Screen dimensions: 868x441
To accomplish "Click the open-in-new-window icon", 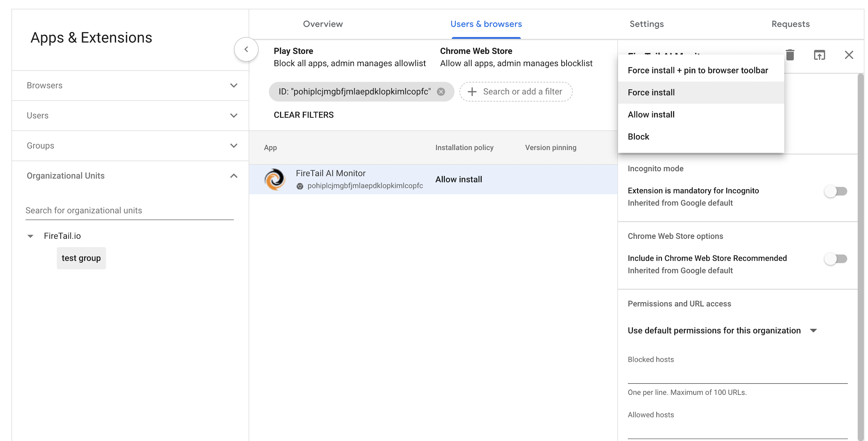I will (819, 55).
